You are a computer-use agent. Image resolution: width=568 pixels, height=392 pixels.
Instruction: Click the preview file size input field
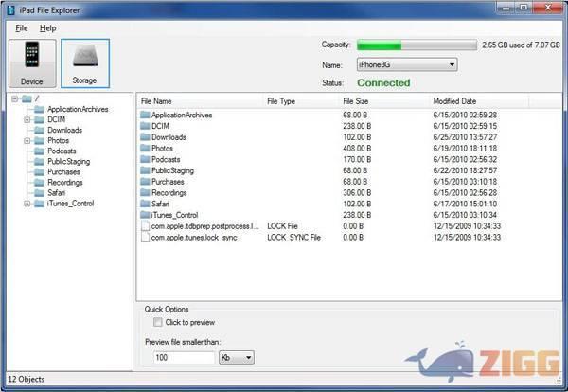coord(184,358)
